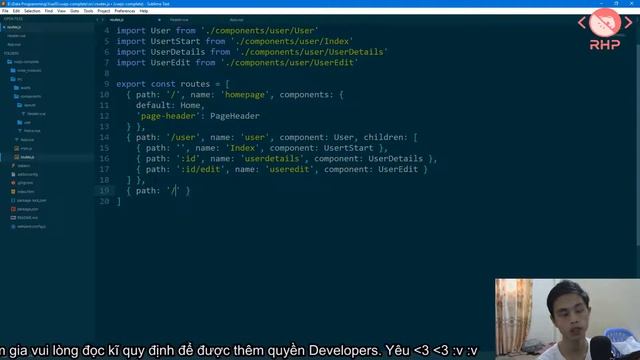Open the Selection menu

pos(32,11)
